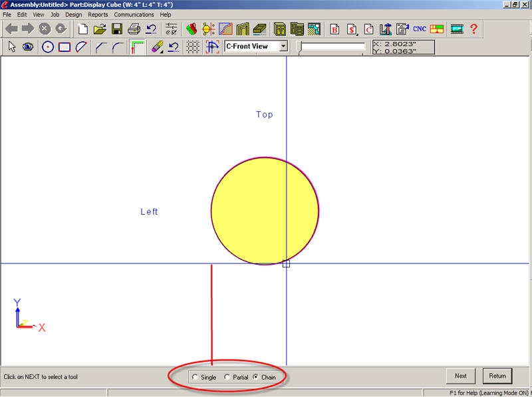This screenshot has height=397, width=532.
Task: Click the CNC toolbar icon
Action: tap(420, 29)
